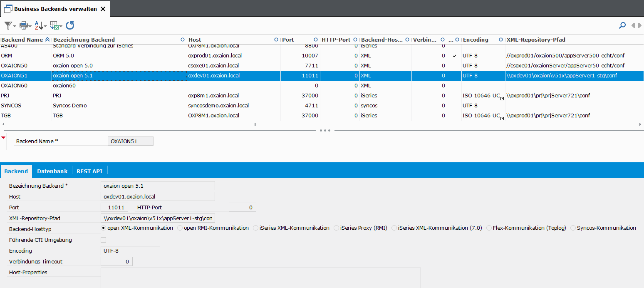The height and width of the screenshot is (288, 644).
Task: Toggle Führende CTI Umgebung checkbox
Action: [104, 240]
